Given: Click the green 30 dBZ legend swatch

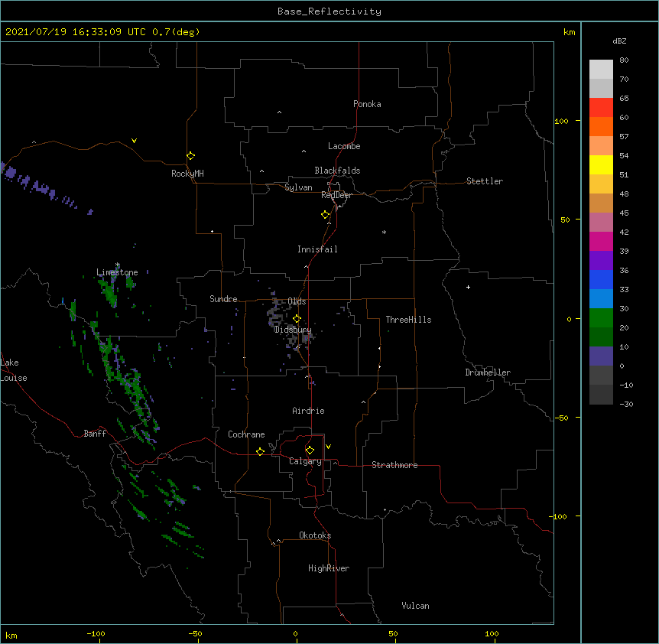Looking at the screenshot, I should (601, 318).
